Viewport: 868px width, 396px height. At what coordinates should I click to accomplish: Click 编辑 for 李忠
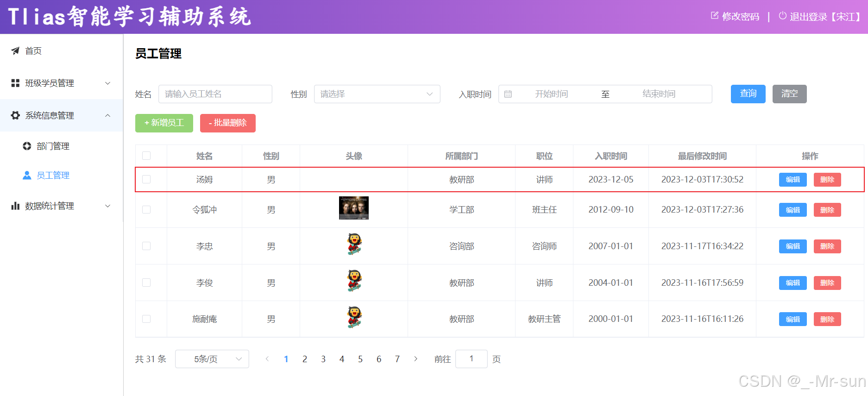(793, 246)
